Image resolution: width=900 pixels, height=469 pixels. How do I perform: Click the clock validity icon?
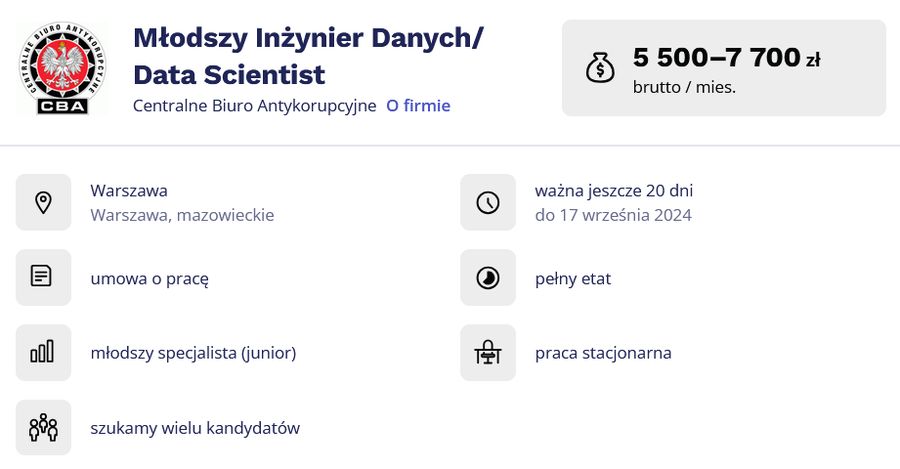click(488, 203)
